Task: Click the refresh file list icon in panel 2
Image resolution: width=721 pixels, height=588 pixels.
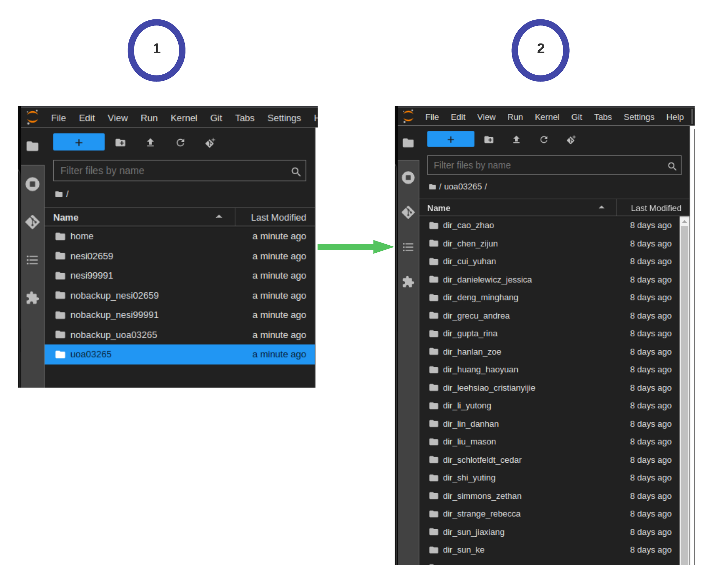Action: 544,140
